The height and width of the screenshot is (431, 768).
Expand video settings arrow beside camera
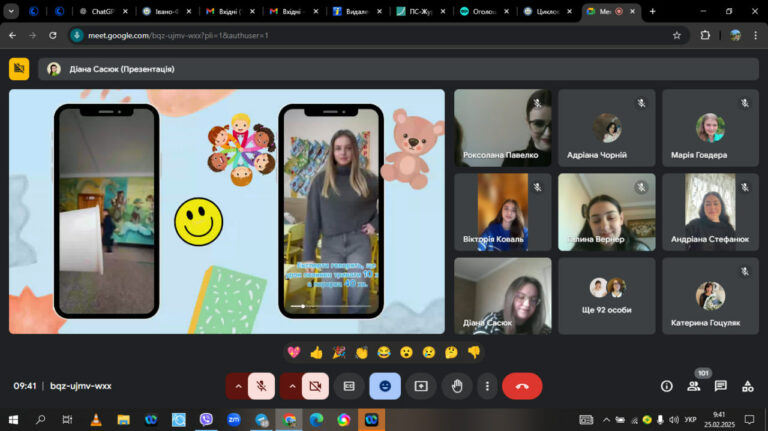[x=292, y=386]
